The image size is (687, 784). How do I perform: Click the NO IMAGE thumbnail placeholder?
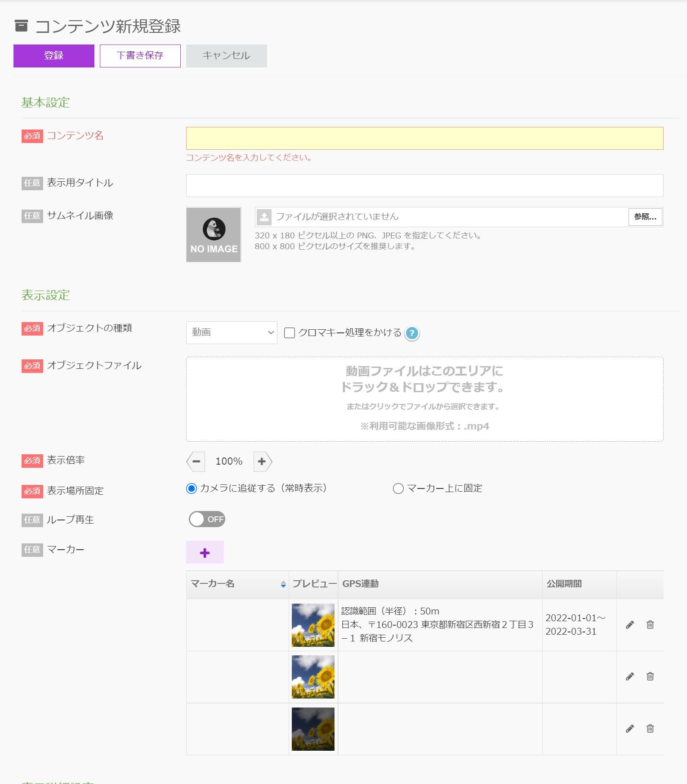click(214, 234)
